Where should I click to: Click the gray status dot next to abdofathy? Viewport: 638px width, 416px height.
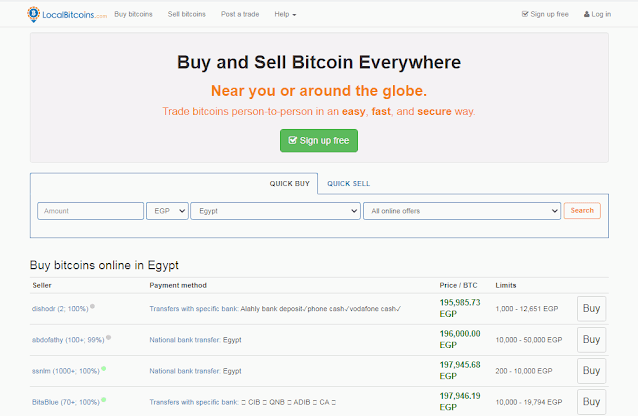[108, 337]
